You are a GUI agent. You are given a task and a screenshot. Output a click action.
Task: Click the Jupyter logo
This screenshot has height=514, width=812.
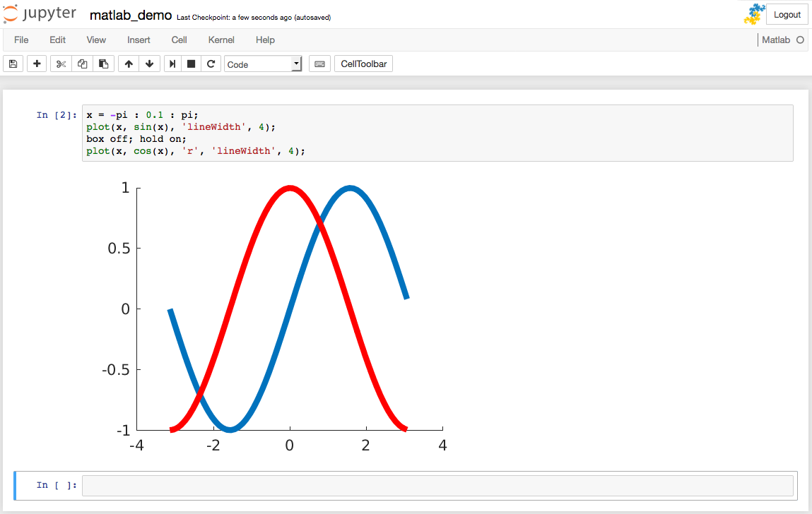[40, 15]
